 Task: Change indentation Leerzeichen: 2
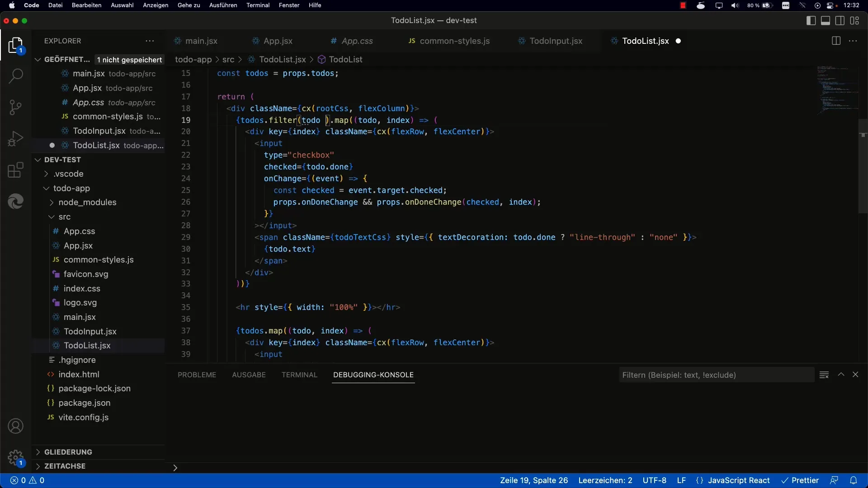click(605, 480)
